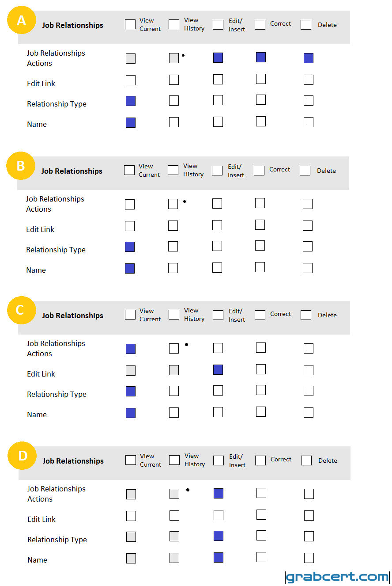Image resolution: width=392 pixels, height=586 pixels.
Task: Toggle option C Edit Link Edit/Insert checkbox
Action: click(x=218, y=370)
